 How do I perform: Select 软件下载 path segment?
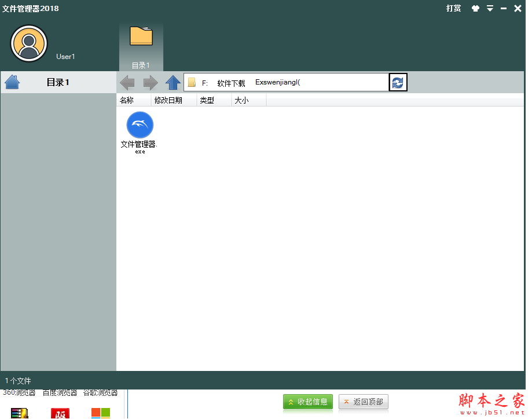coord(231,83)
